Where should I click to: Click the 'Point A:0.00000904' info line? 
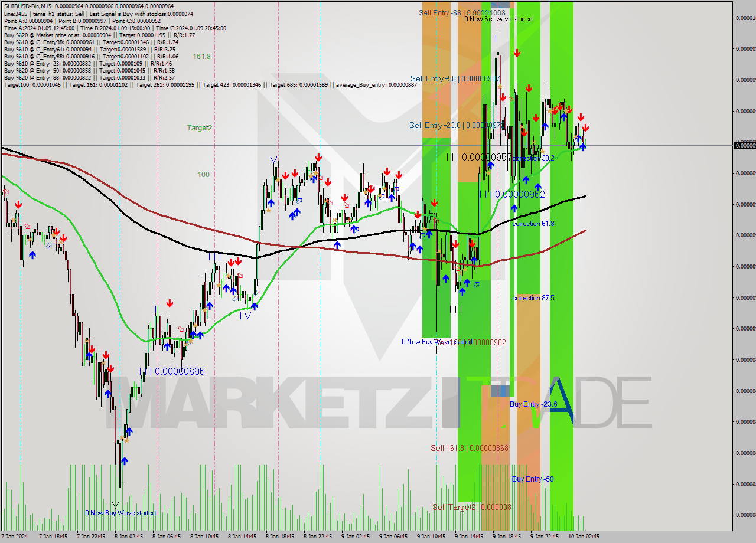(82, 21)
